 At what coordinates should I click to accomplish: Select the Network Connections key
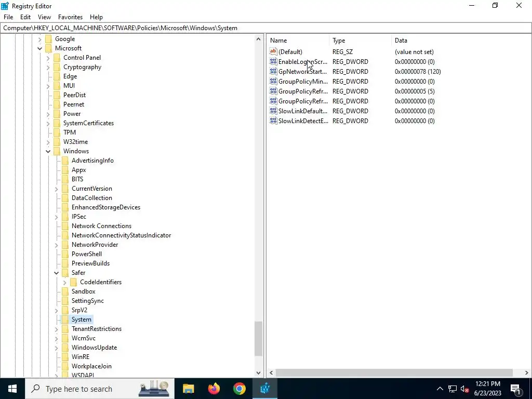click(101, 226)
